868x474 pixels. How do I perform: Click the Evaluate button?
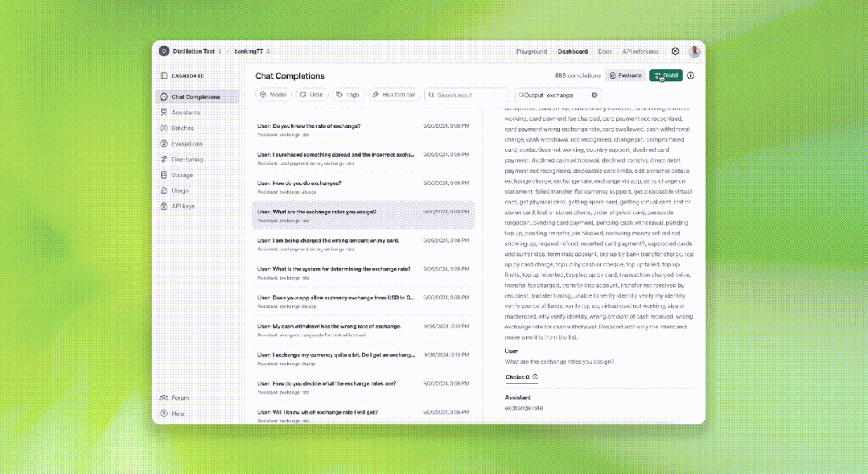pyautogui.click(x=625, y=76)
